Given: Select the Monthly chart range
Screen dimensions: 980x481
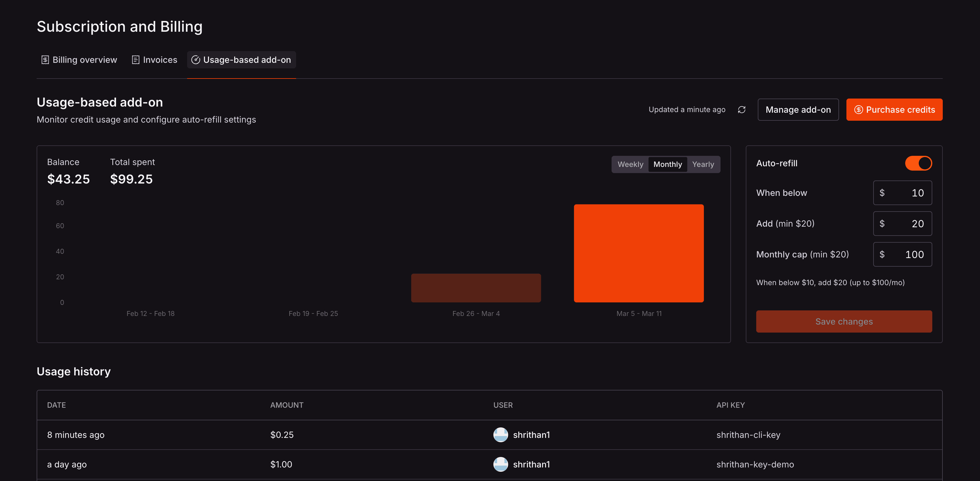Looking at the screenshot, I should point(667,164).
